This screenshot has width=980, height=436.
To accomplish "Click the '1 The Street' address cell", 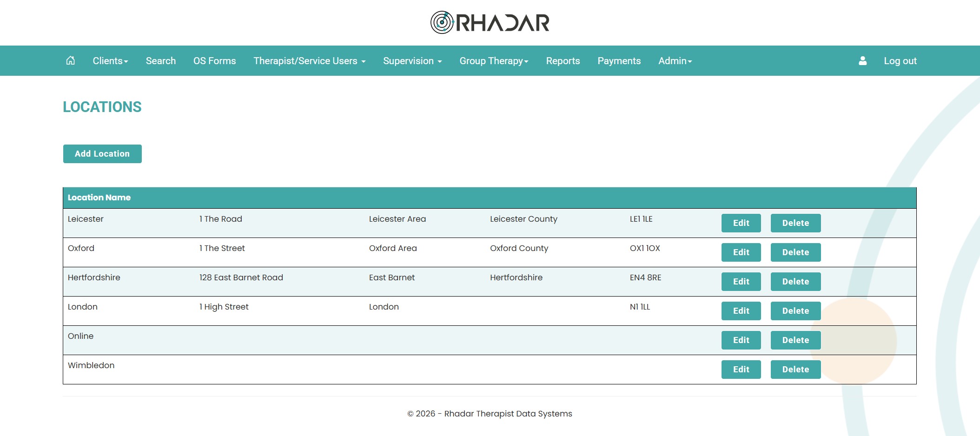I will pos(222,248).
